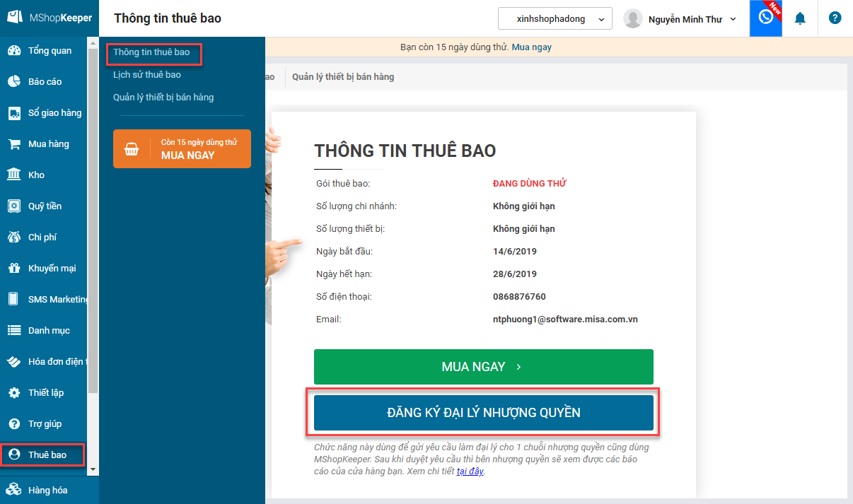Open the tại đây details link
Screen dimensions: 853x504
[x=470, y=471]
